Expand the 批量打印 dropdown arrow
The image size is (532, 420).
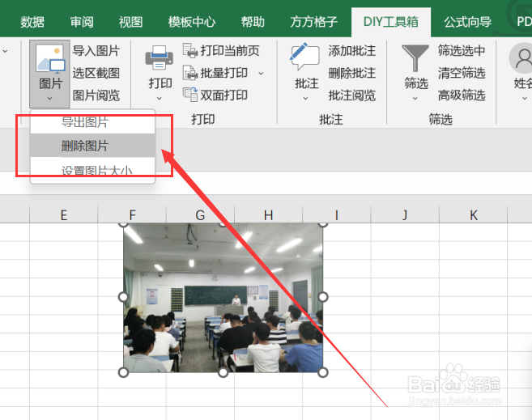[261, 73]
